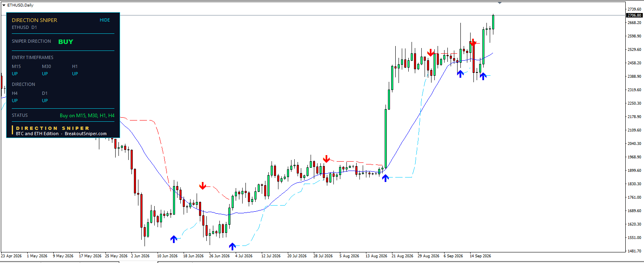Click the 14 Sep 2026 date label

480,256
